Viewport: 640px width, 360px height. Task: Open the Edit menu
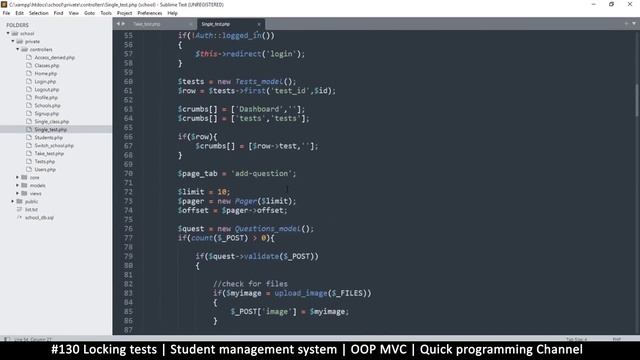pos(19,13)
